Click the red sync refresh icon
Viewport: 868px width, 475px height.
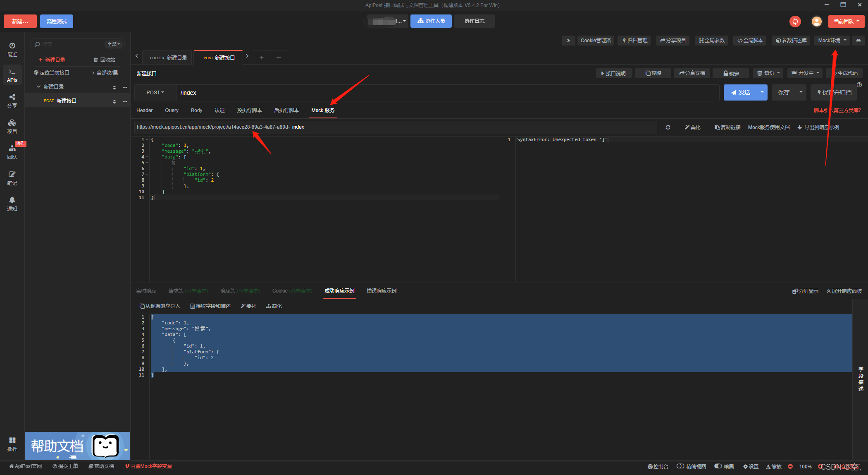pos(795,21)
